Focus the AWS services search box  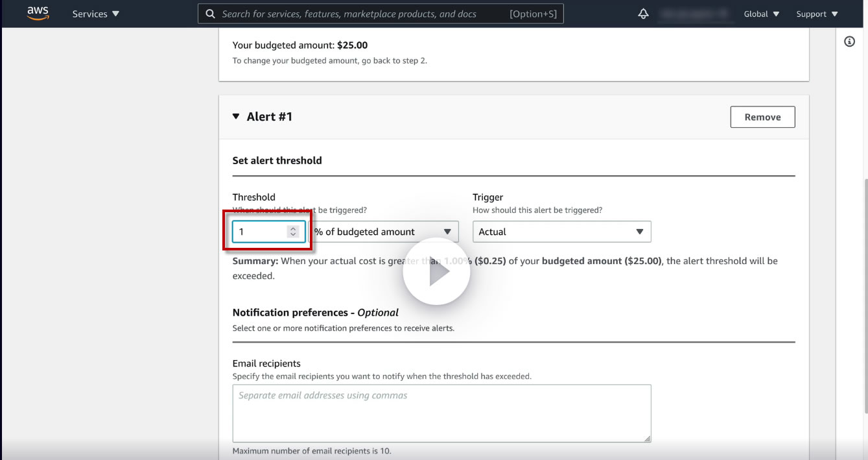pos(363,14)
